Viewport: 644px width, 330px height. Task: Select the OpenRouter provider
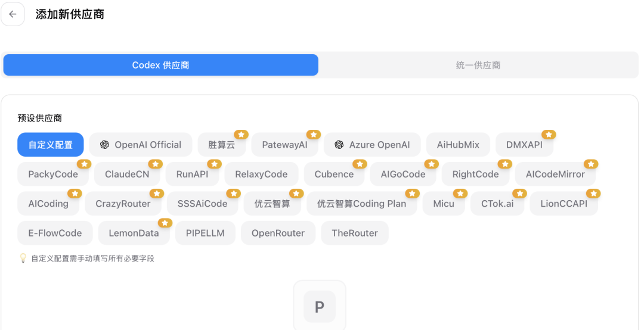point(278,233)
